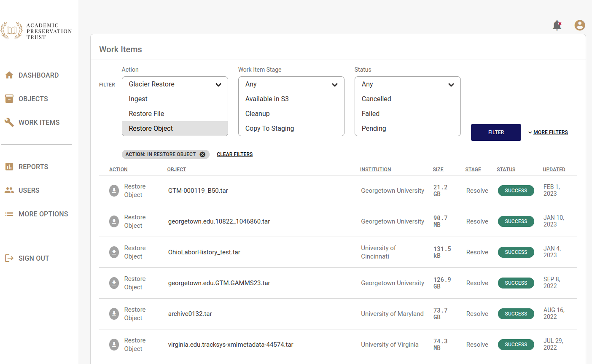Image resolution: width=592 pixels, height=364 pixels.
Task: Click University of Cincinnati institution cell
Action: coord(379,252)
